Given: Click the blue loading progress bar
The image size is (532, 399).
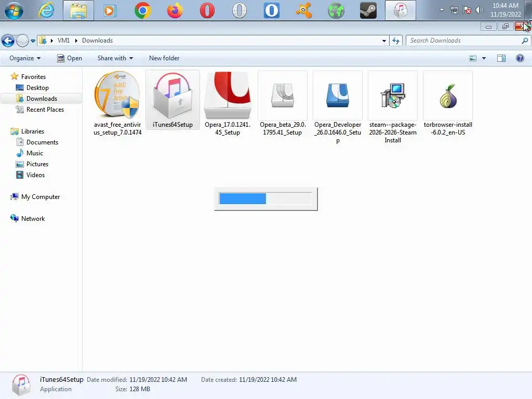Looking at the screenshot, I should point(265,199).
